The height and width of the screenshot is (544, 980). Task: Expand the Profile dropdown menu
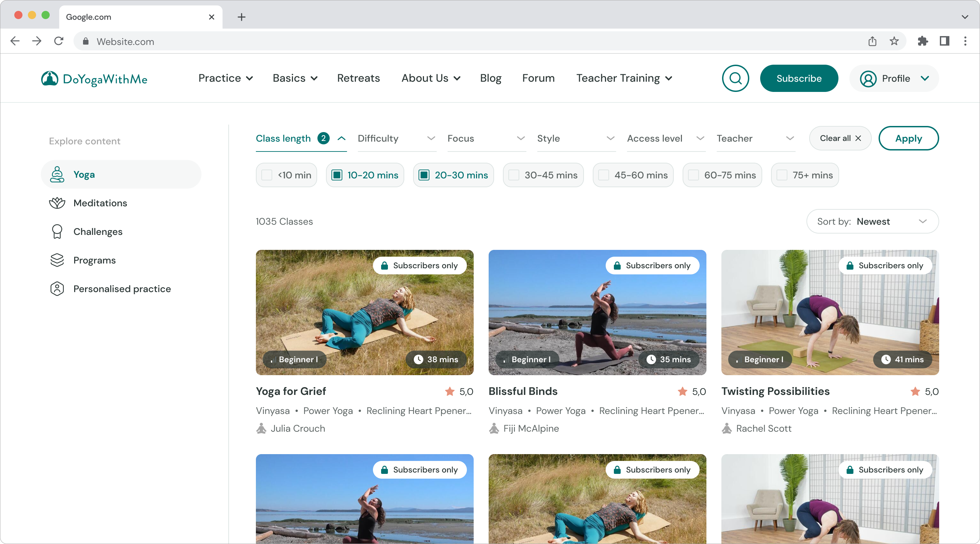894,78
